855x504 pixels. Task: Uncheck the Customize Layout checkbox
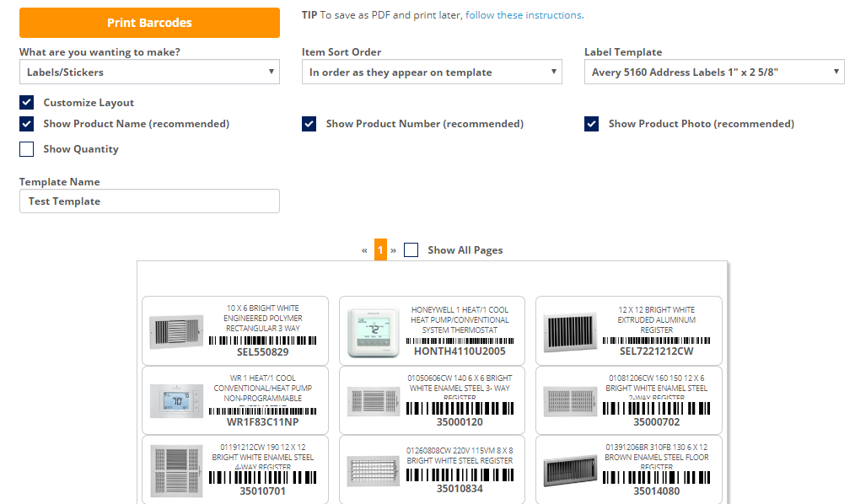pyautogui.click(x=26, y=103)
